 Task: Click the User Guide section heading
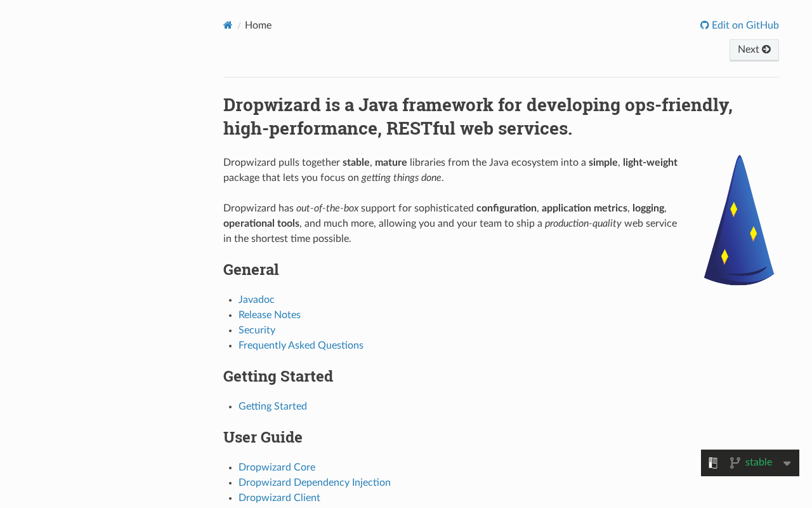pyautogui.click(x=263, y=437)
